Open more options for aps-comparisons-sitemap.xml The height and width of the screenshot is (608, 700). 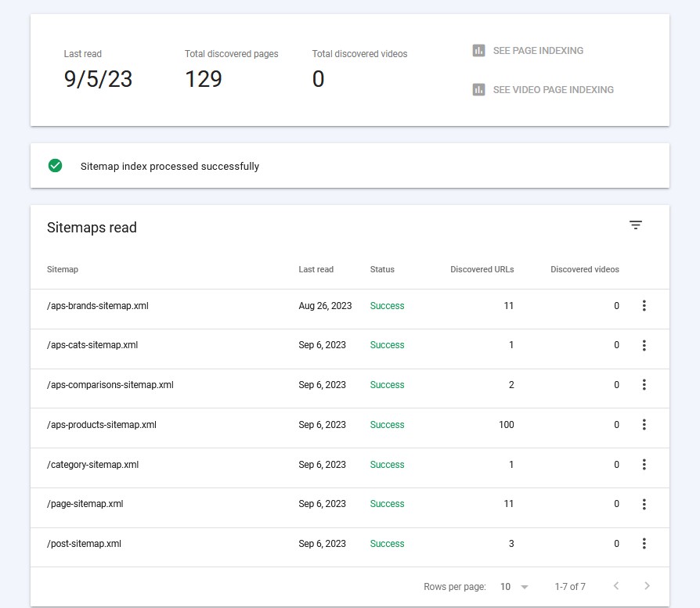point(644,384)
